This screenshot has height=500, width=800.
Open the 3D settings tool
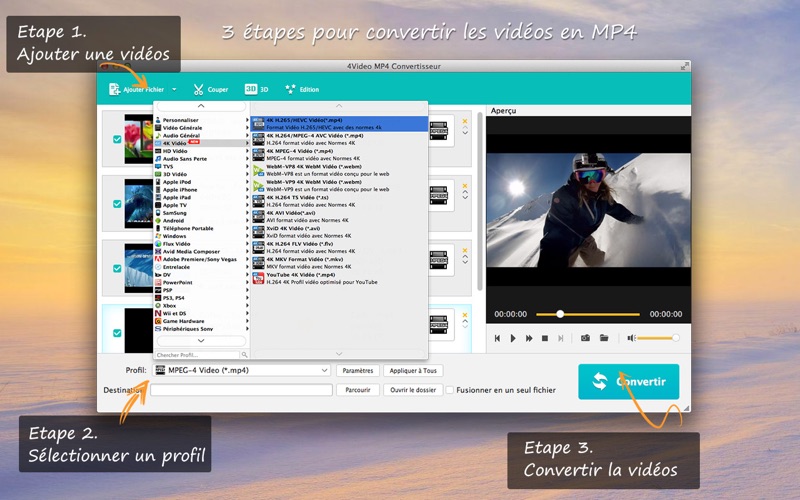pos(256,89)
